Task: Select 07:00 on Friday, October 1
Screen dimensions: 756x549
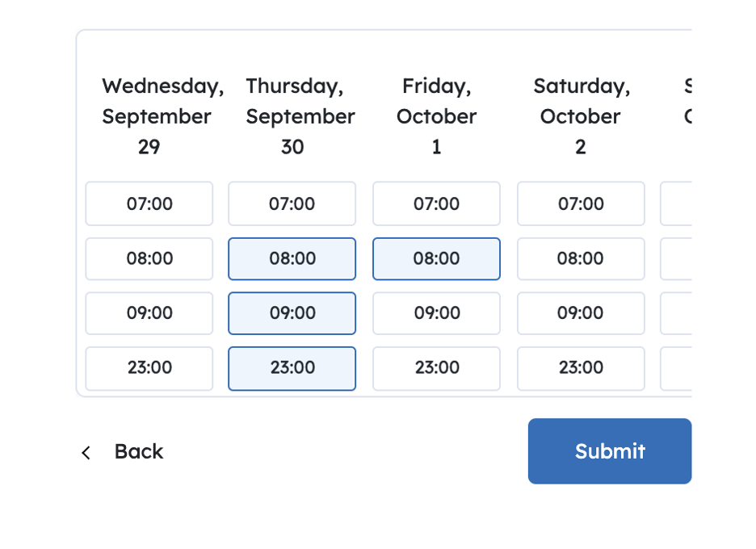Action: pyautogui.click(x=436, y=203)
